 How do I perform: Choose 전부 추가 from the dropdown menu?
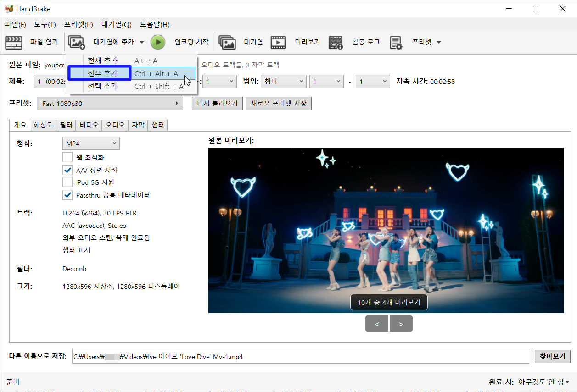pyautogui.click(x=132, y=73)
